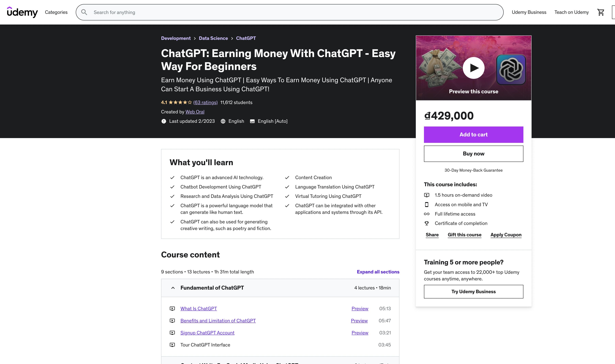The width and height of the screenshot is (615, 364).
Task: Play the course preview video
Action: tap(473, 68)
